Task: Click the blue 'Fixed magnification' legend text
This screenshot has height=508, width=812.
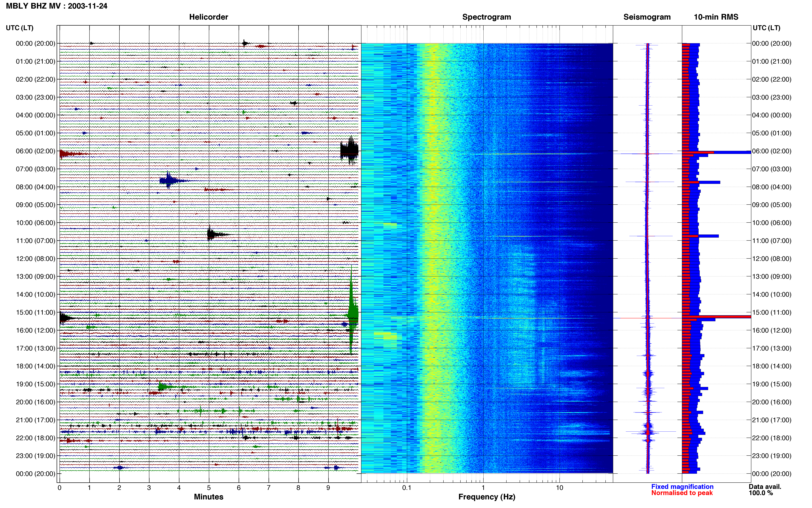Action: (682, 486)
